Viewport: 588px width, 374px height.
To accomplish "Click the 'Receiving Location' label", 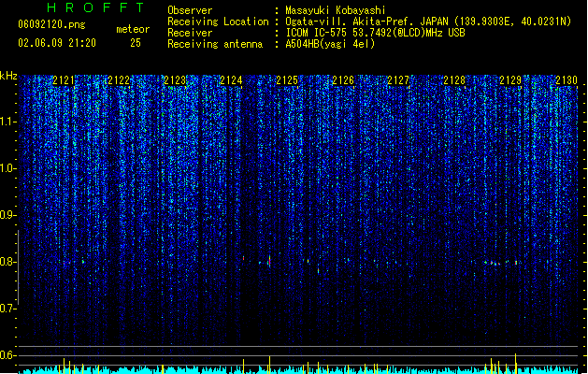I will (218, 22).
